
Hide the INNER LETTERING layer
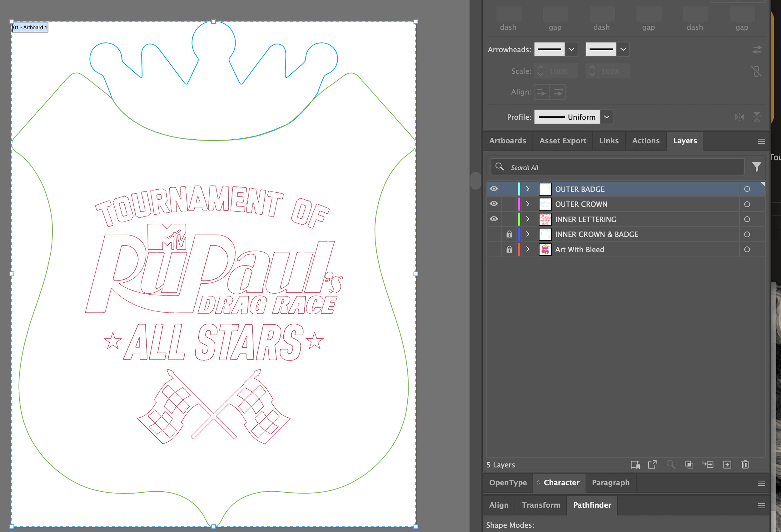494,219
